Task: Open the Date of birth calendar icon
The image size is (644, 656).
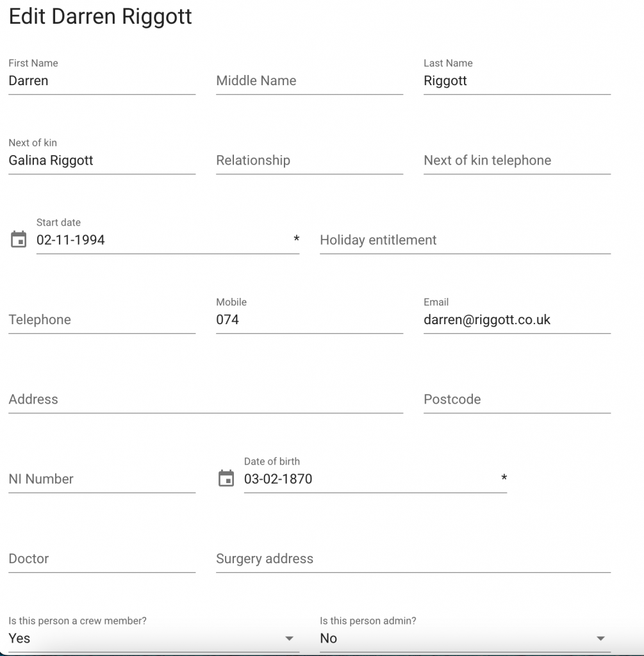Action: click(226, 479)
